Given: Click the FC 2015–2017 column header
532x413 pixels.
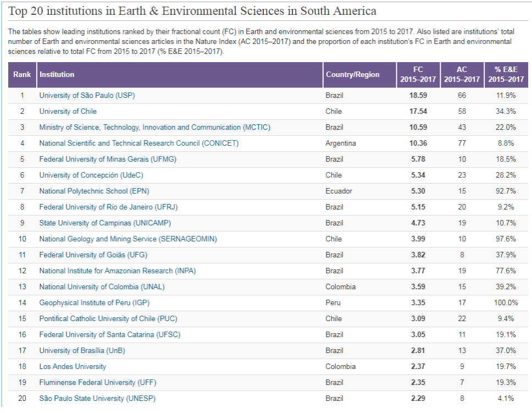Looking at the screenshot, I should coord(418,74).
